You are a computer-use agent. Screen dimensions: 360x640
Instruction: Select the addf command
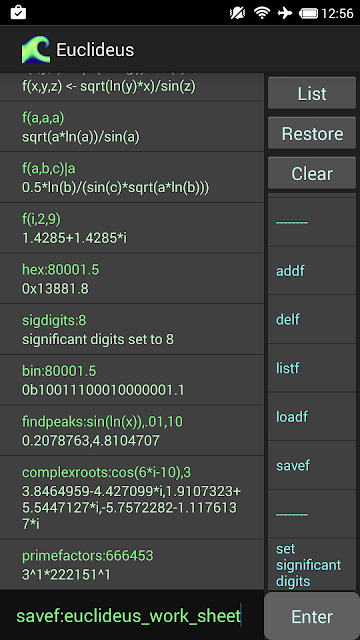click(x=312, y=271)
